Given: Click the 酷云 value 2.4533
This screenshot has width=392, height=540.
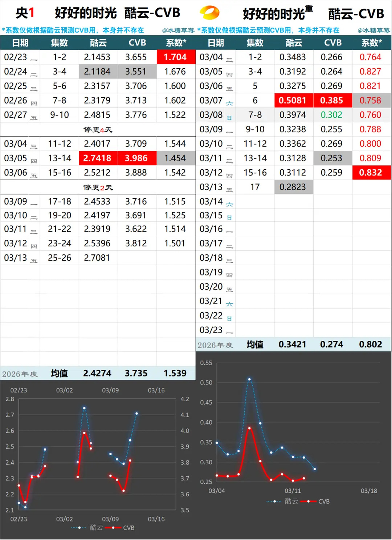Looking at the screenshot, I should tap(97, 201).
